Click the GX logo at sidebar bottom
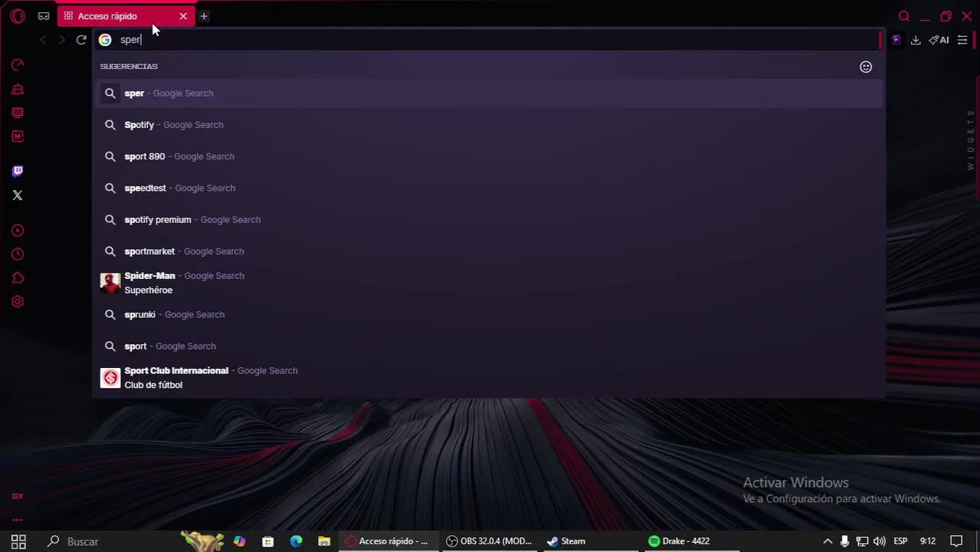The width and height of the screenshot is (980, 552). coord(18,496)
